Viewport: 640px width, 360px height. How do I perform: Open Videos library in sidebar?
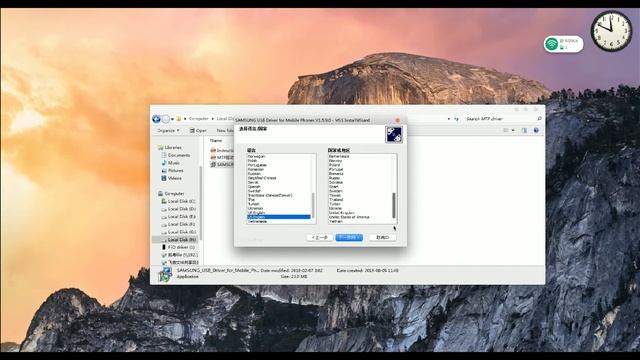(x=171, y=178)
